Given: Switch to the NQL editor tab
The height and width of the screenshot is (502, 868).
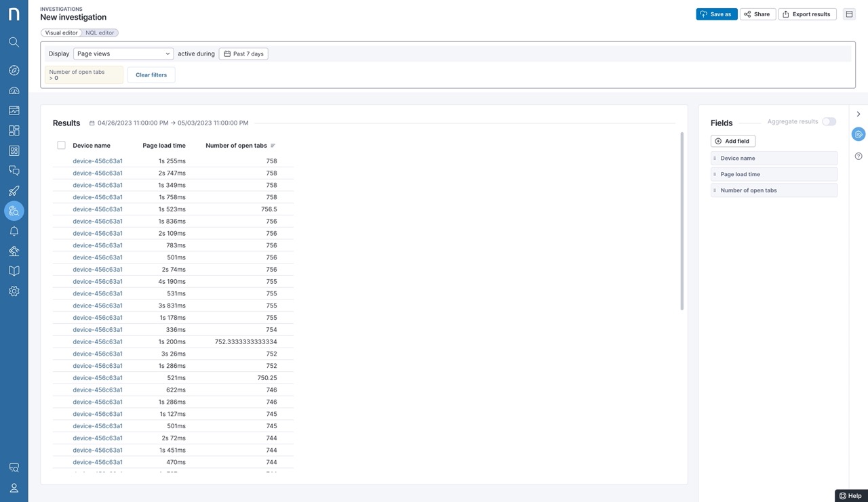Looking at the screenshot, I should tap(100, 33).
